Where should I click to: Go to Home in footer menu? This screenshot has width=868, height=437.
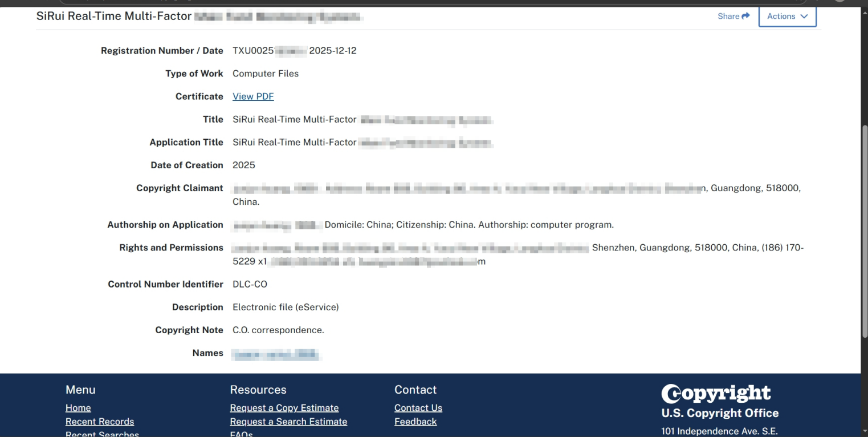(x=78, y=408)
